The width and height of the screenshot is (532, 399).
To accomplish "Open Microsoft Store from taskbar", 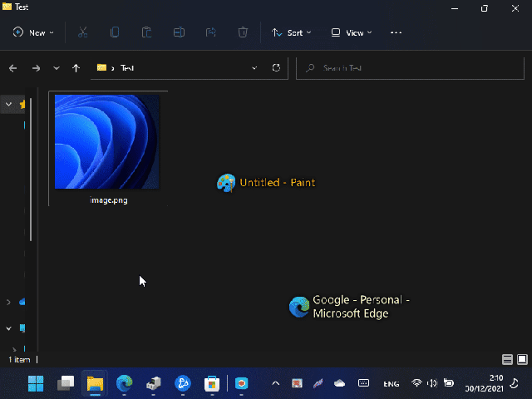I will [x=212, y=383].
